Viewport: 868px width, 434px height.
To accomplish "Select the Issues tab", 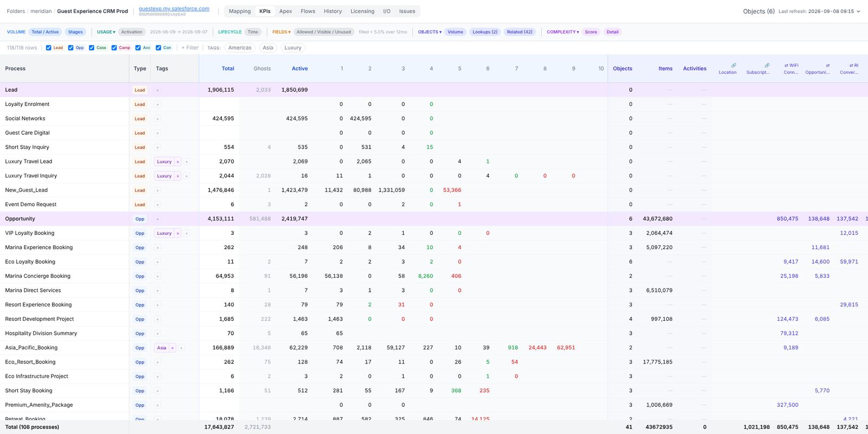I will pyautogui.click(x=407, y=11).
